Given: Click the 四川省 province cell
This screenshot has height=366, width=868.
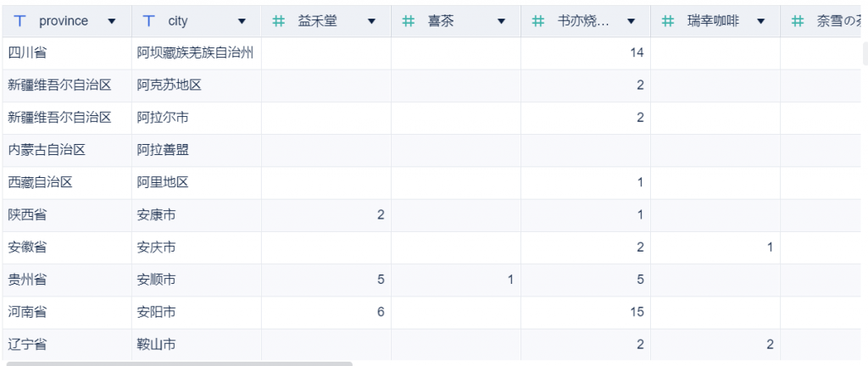Looking at the screenshot, I should coord(67,53).
